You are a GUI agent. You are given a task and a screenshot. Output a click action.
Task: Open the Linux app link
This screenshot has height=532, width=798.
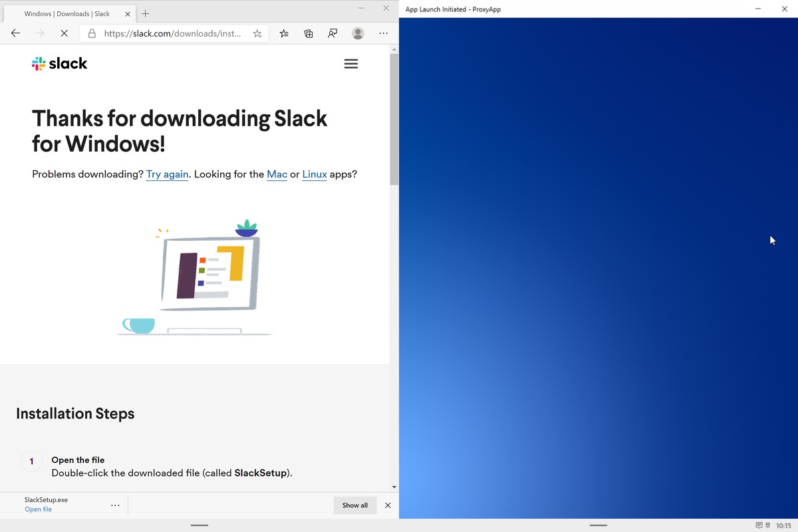(x=315, y=174)
